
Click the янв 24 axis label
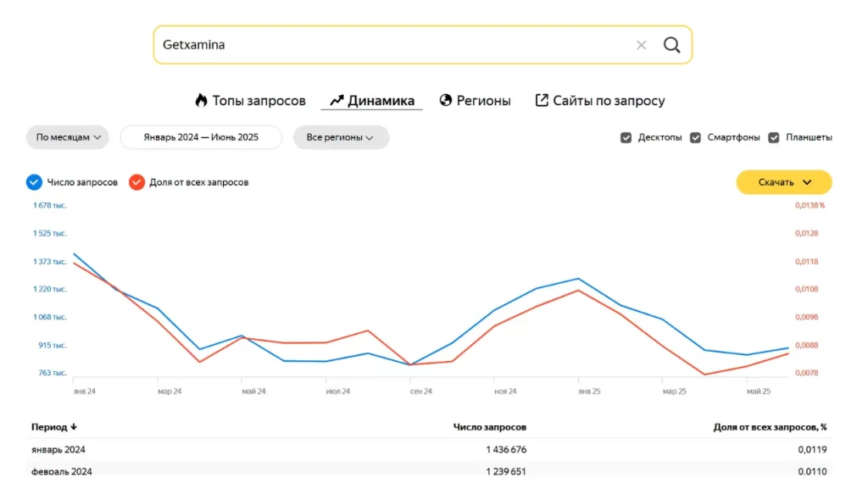coord(85,391)
